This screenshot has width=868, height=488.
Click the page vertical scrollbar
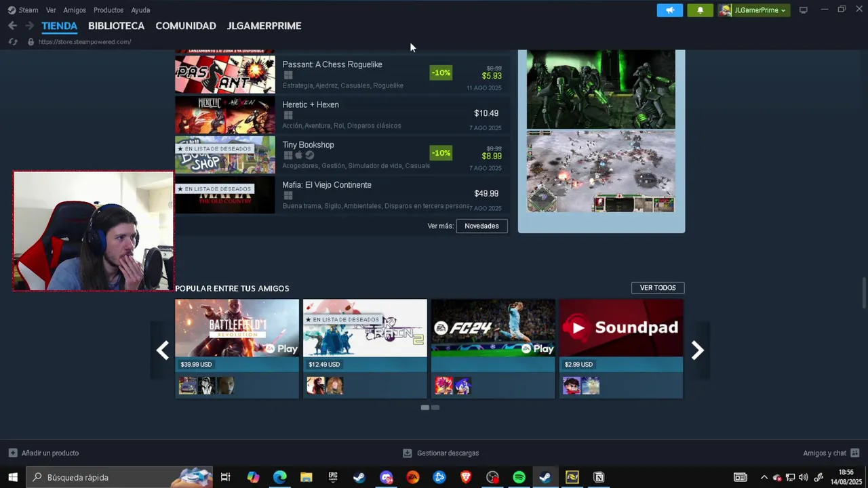(864, 292)
